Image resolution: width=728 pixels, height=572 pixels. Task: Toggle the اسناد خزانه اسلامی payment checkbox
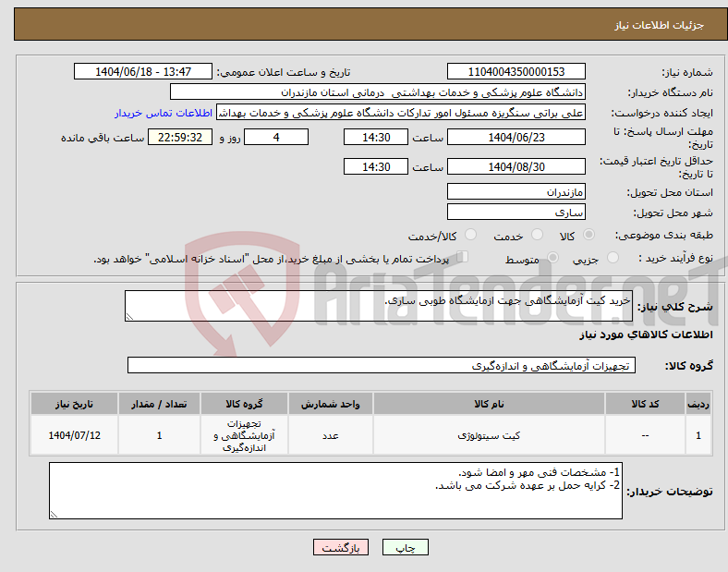(463, 257)
